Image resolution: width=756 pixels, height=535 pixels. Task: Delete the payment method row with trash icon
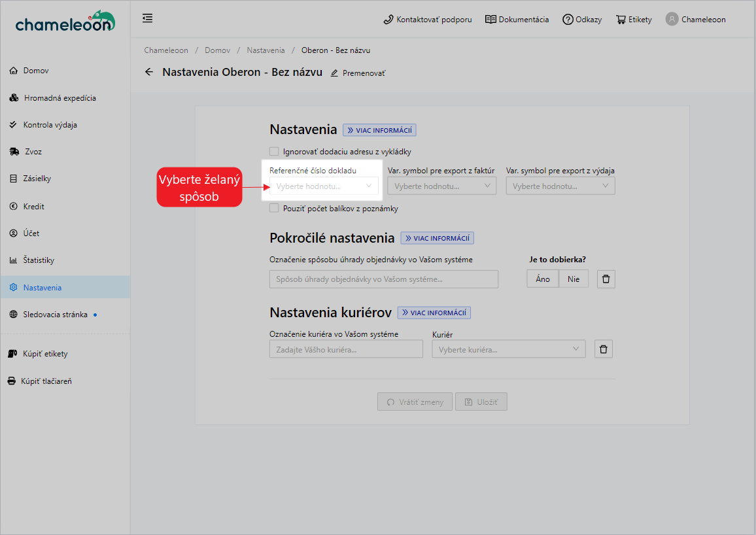tap(606, 279)
